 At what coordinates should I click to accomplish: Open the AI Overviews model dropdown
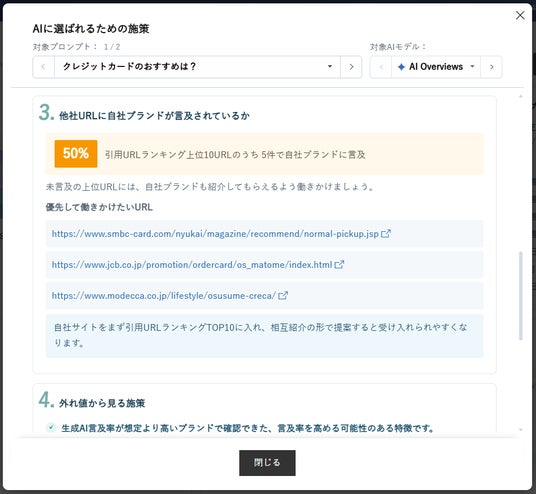click(436, 67)
